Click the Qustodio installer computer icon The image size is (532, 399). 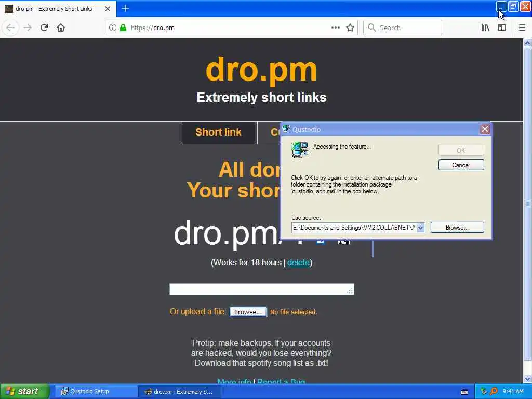pyautogui.click(x=300, y=150)
